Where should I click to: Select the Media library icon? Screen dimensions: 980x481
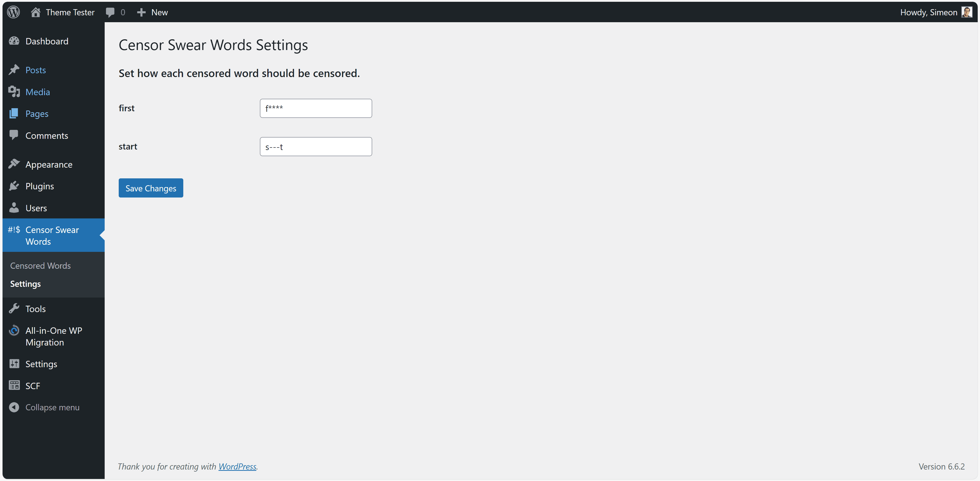14,92
